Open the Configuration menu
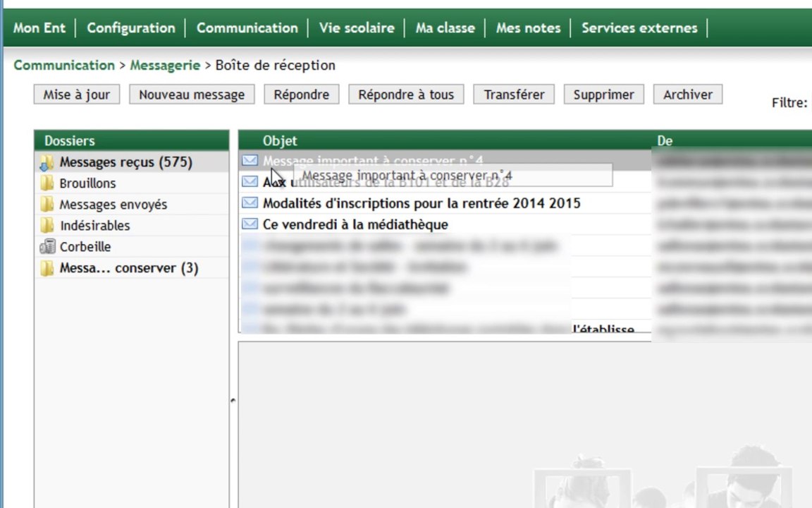 131,28
